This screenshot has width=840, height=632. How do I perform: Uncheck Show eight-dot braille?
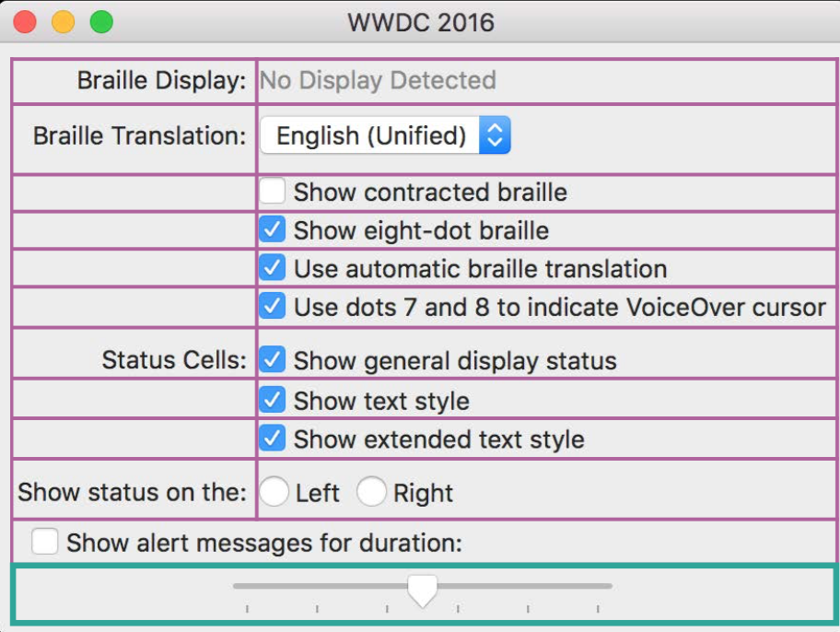pyautogui.click(x=272, y=230)
